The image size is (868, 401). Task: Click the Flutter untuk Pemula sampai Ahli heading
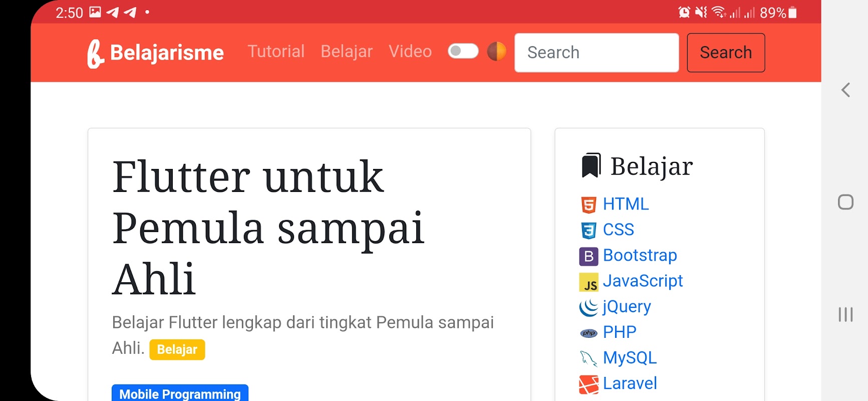tap(268, 228)
